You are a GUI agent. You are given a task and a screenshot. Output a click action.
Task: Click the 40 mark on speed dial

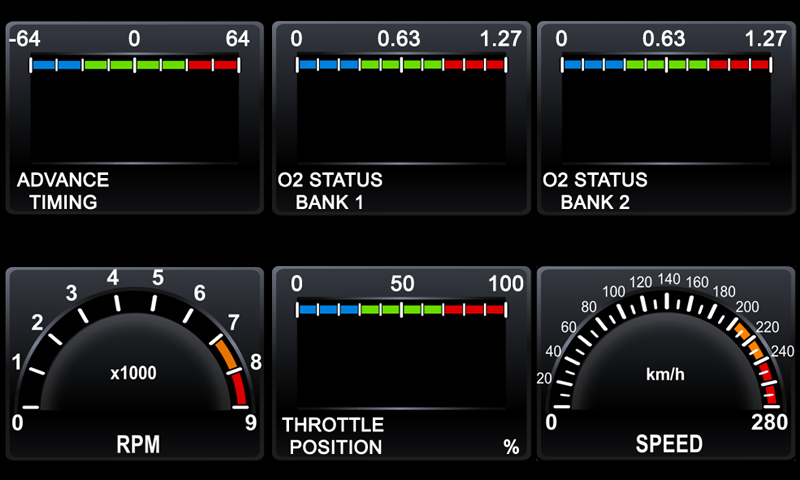point(553,351)
